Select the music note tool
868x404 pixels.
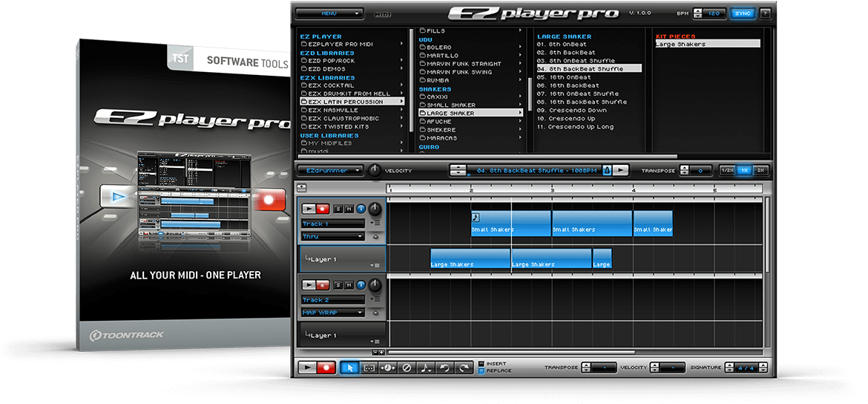426,368
